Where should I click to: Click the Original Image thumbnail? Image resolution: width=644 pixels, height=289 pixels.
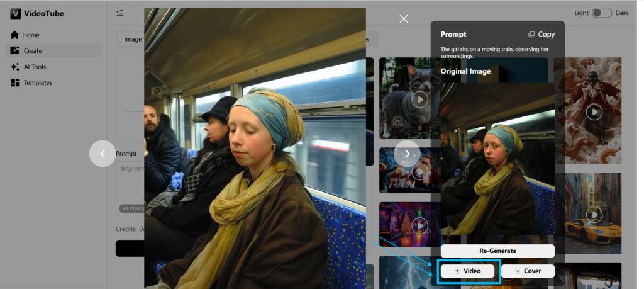[497, 159]
